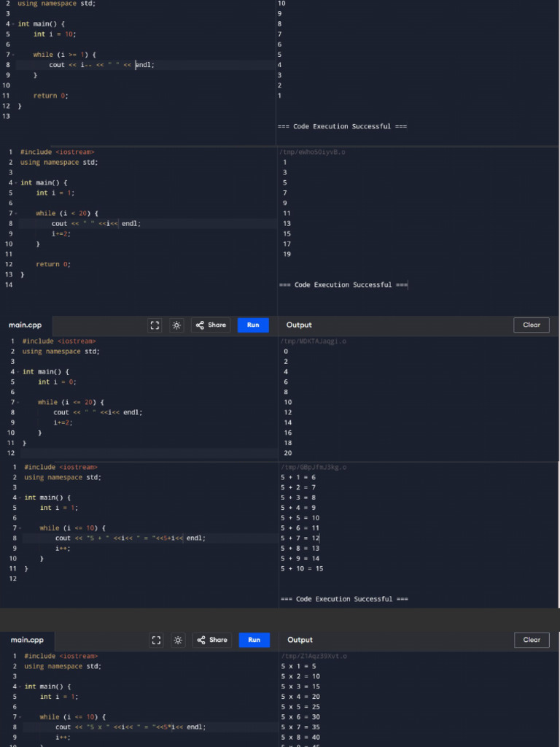Click the '5 + 7 = 12' output line
Image resolution: width=560 pixels, height=747 pixels.
pos(300,538)
